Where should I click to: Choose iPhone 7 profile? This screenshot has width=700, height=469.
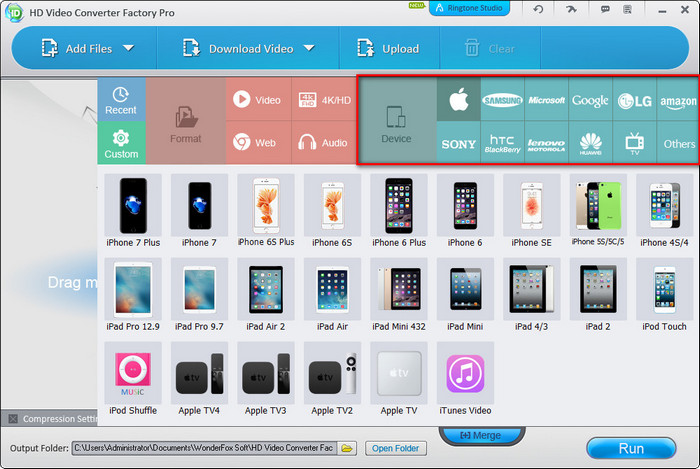(200, 212)
